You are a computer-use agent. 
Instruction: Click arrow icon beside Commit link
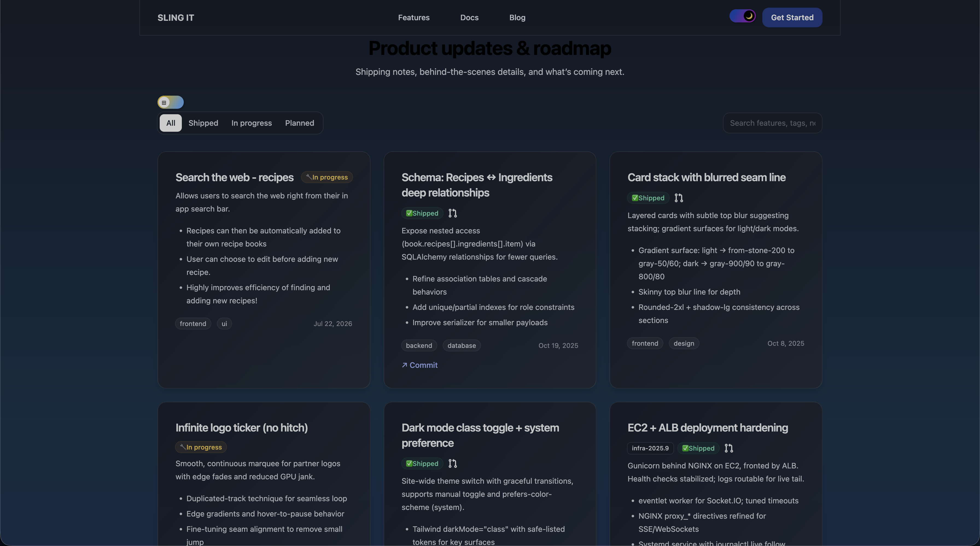point(404,365)
